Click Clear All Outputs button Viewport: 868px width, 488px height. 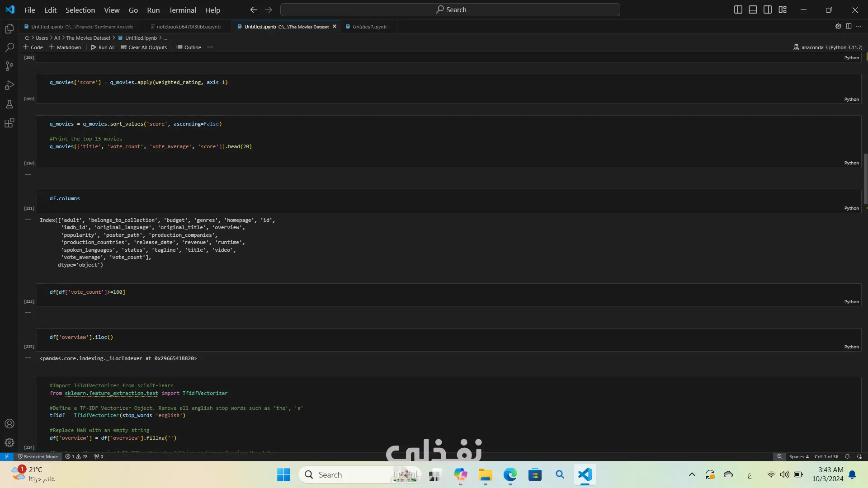144,47
